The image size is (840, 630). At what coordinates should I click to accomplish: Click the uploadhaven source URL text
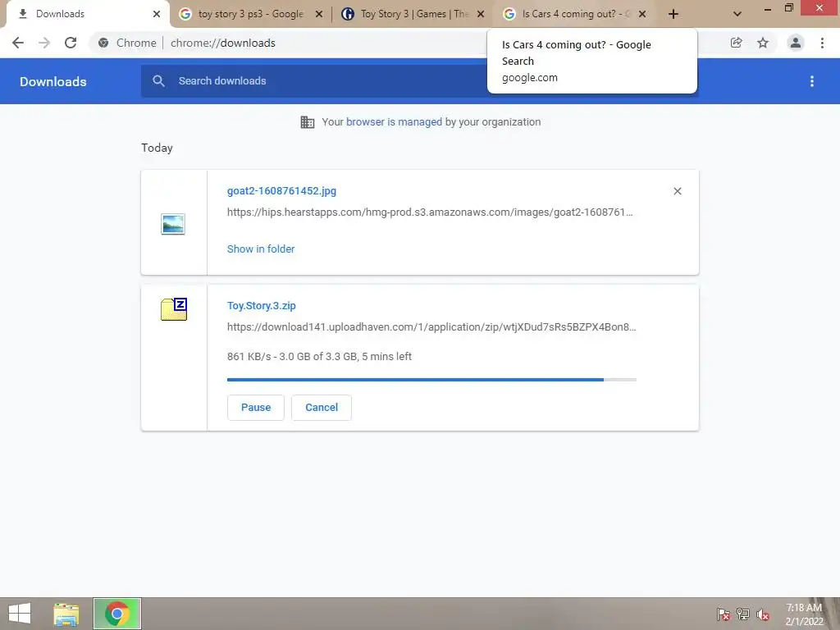click(x=431, y=326)
